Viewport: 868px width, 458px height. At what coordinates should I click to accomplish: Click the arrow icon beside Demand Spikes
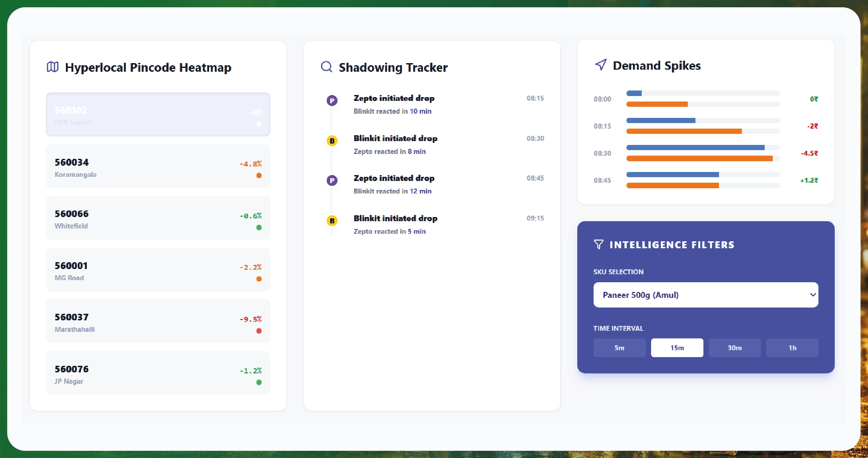click(x=601, y=65)
